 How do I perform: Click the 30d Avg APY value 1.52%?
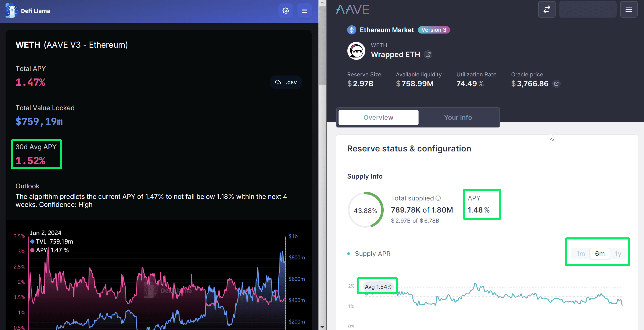[x=31, y=161]
